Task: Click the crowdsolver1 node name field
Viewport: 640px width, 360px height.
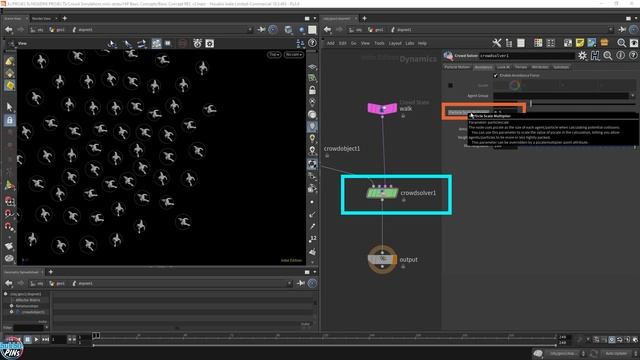Action: point(527,56)
